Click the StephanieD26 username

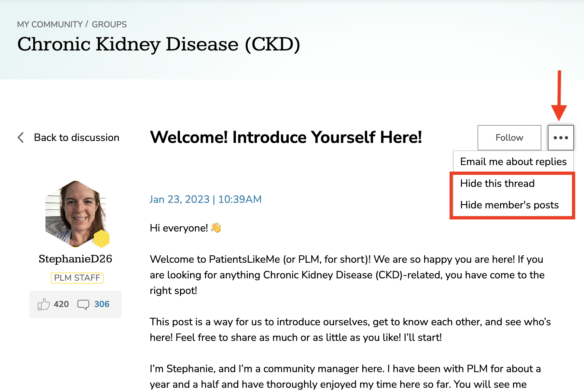click(76, 259)
